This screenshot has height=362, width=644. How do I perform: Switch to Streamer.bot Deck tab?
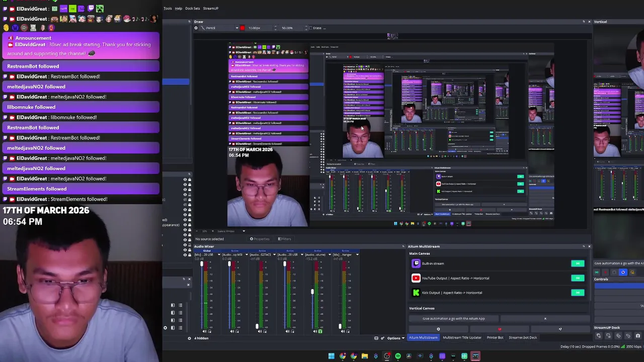(x=523, y=338)
